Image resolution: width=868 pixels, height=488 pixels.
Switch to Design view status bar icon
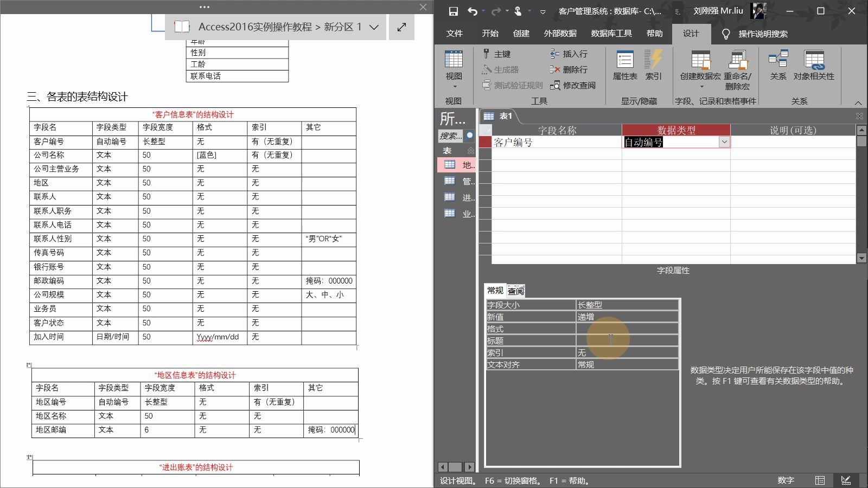point(846,480)
